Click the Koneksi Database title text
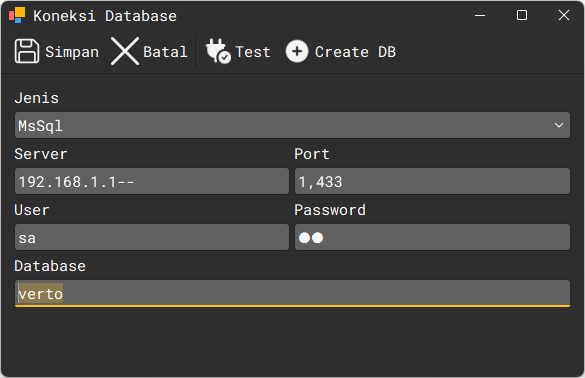 coord(105,16)
